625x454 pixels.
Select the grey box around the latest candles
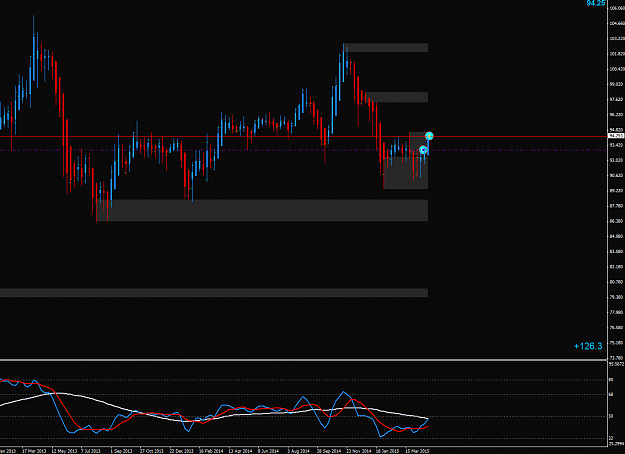point(406,173)
